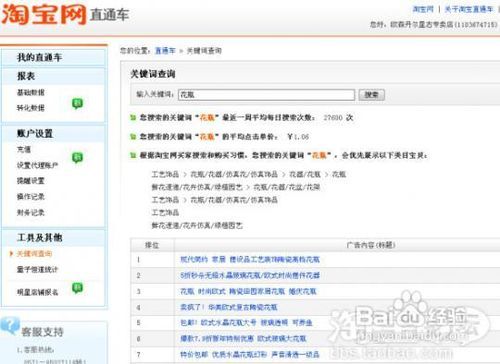The image size is (500, 364).
Task: Click the 淘宝网 logo
Action: (44, 14)
